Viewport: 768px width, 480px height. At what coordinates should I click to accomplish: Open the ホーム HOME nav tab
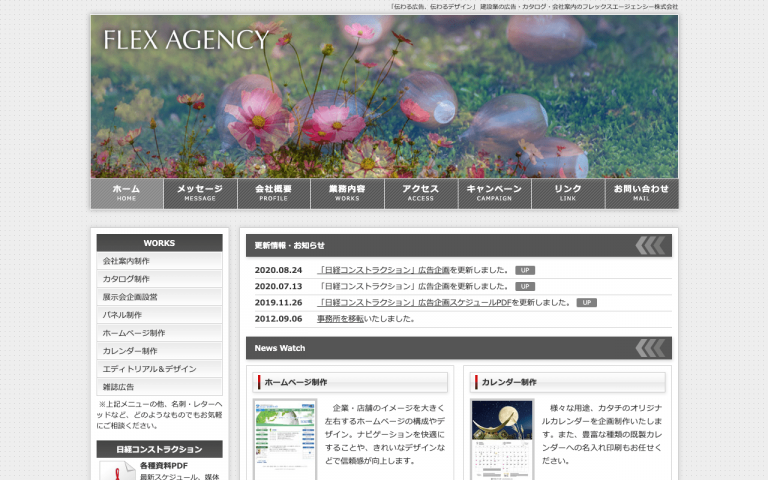pos(127,193)
